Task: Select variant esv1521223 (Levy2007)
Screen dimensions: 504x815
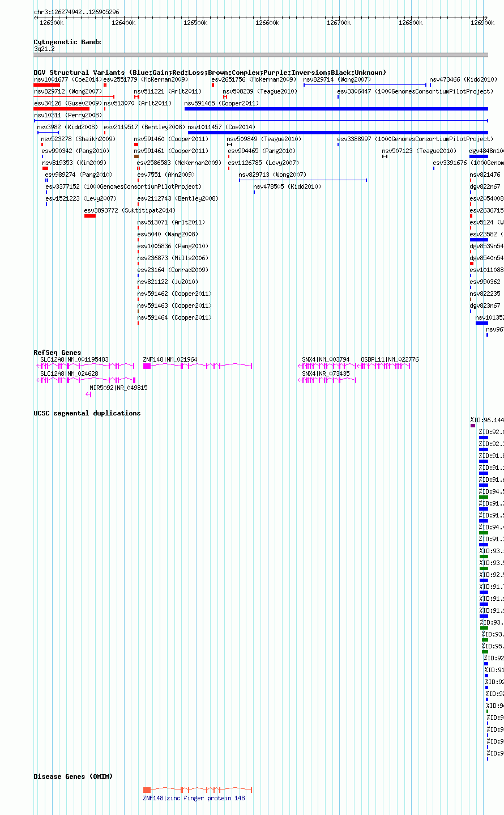Action: point(80,198)
